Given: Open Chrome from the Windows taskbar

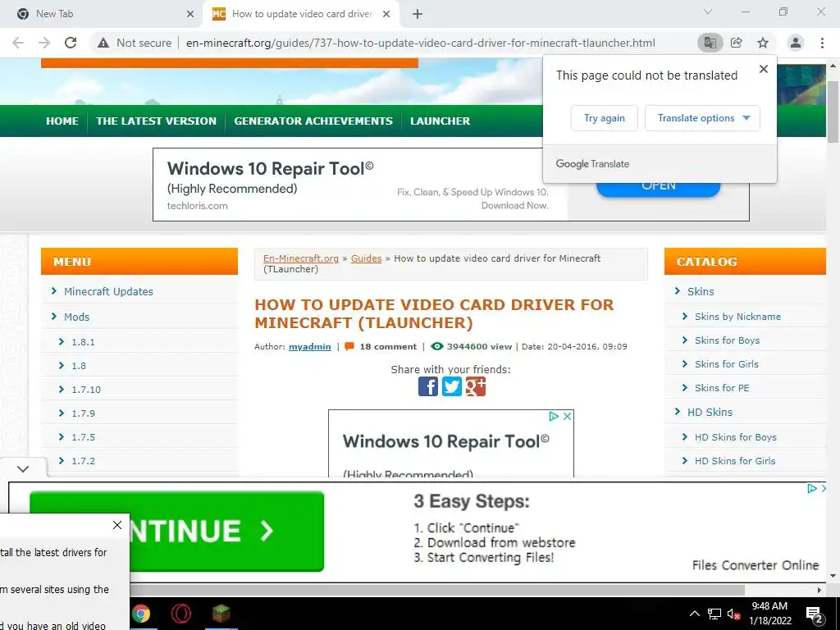Looking at the screenshot, I should (141, 614).
